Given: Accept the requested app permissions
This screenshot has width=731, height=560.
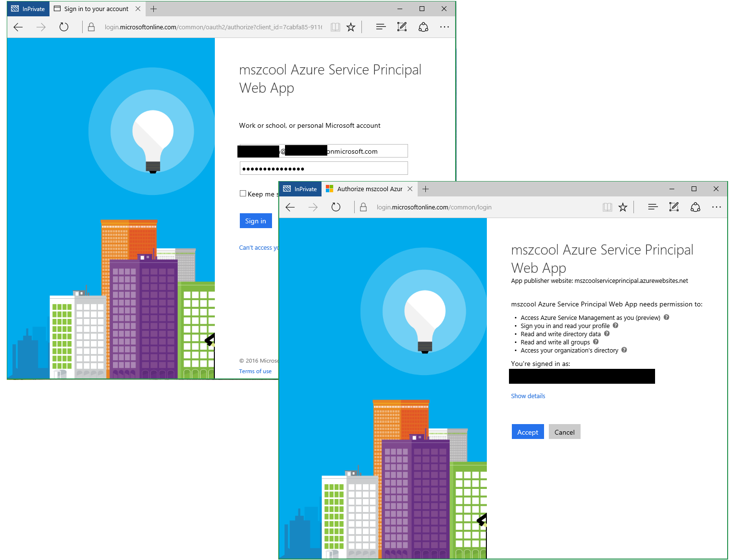Looking at the screenshot, I should tap(528, 432).
